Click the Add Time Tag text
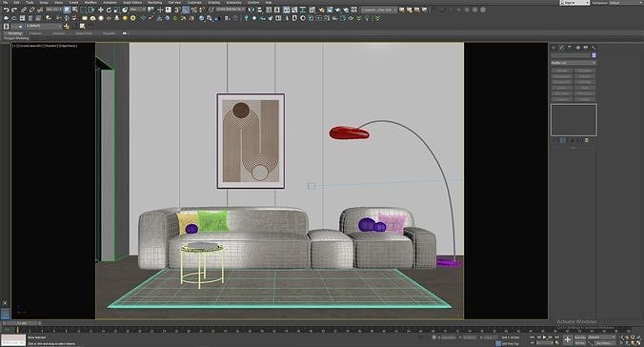 (x=510, y=344)
